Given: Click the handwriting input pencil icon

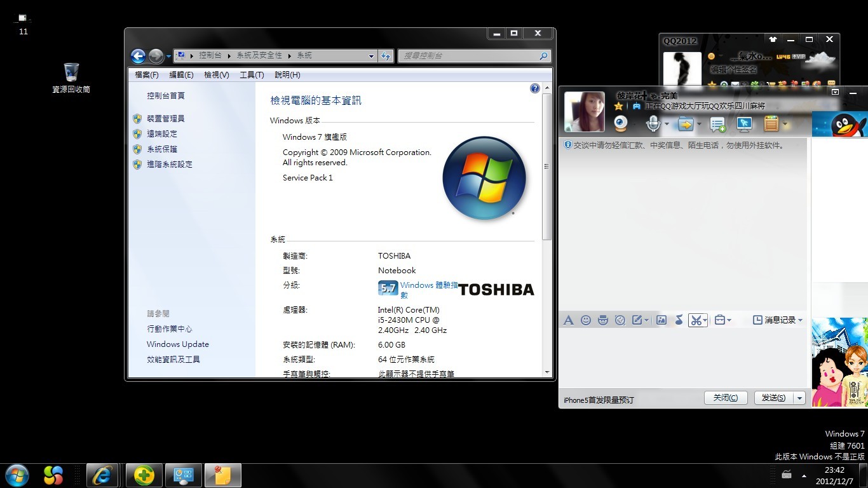Looking at the screenshot, I should (637, 320).
